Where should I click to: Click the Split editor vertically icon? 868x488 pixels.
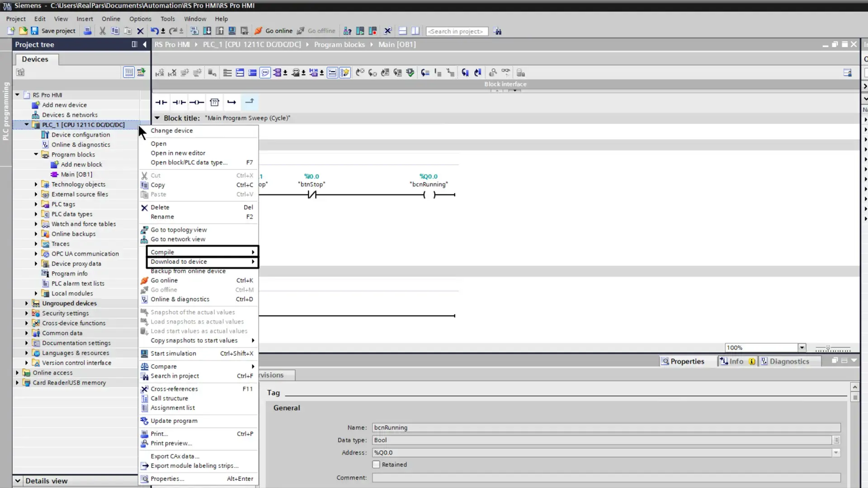tap(415, 31)
